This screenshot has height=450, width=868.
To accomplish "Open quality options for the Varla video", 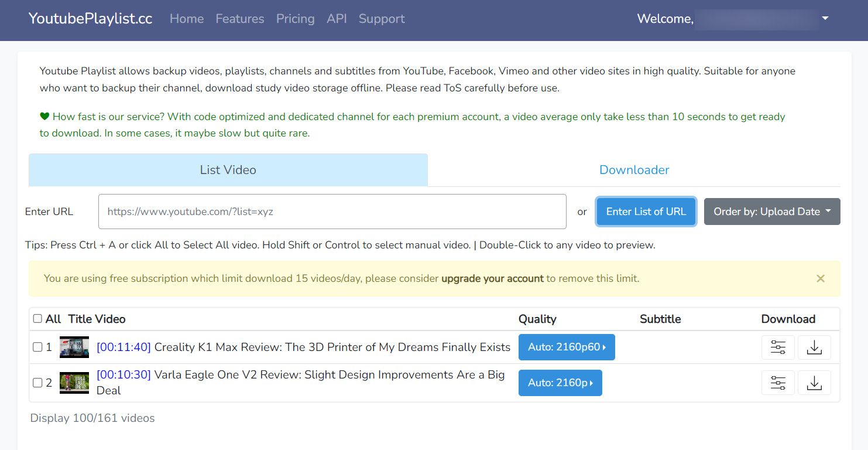I will point(560,383).
